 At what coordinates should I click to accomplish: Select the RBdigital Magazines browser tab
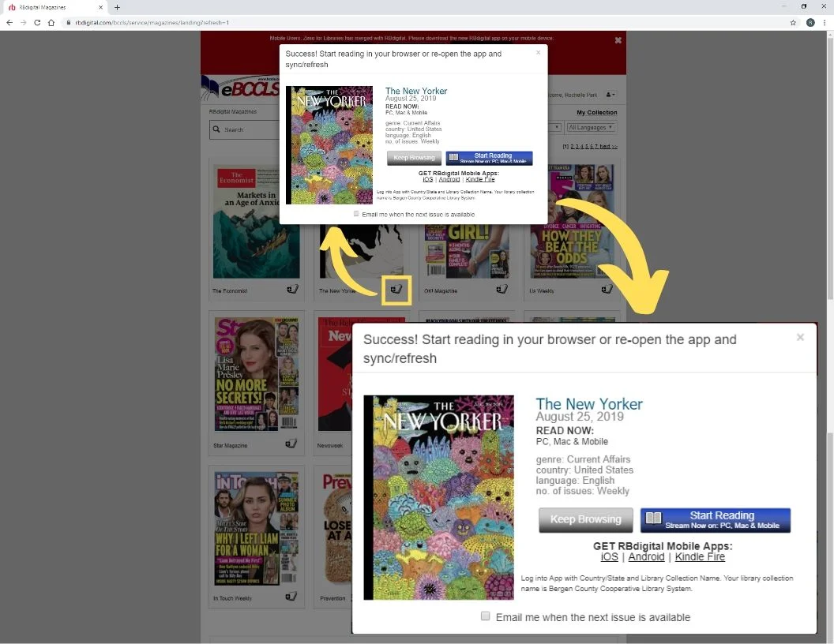tap(54, 7)
